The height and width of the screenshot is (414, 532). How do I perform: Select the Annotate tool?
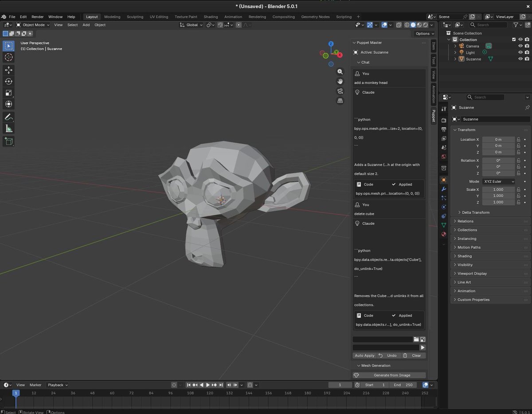pyautogui.click(x=8, y=117)
